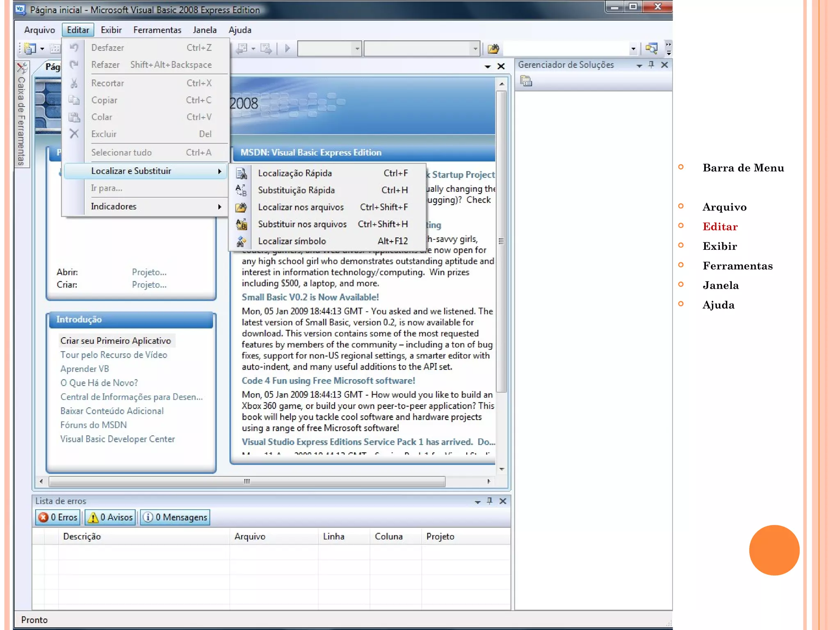This screenshot has width=840, height=630.
Task: Pin the Gerenciador de Soluções panel
Action: point(651,65)
